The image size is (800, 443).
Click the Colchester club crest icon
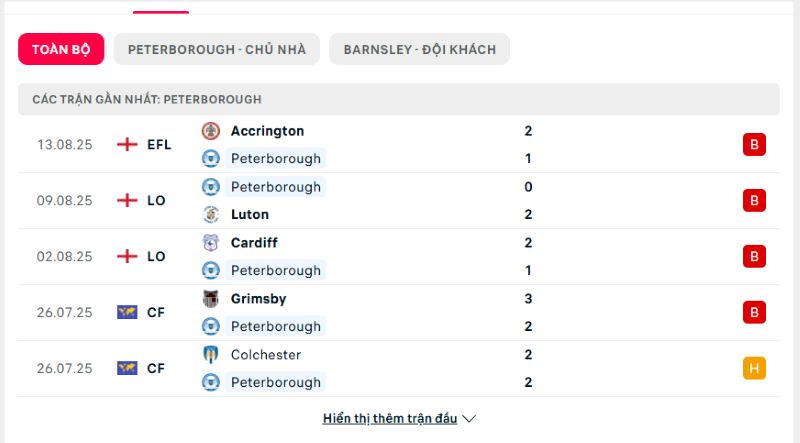[211, 355]
